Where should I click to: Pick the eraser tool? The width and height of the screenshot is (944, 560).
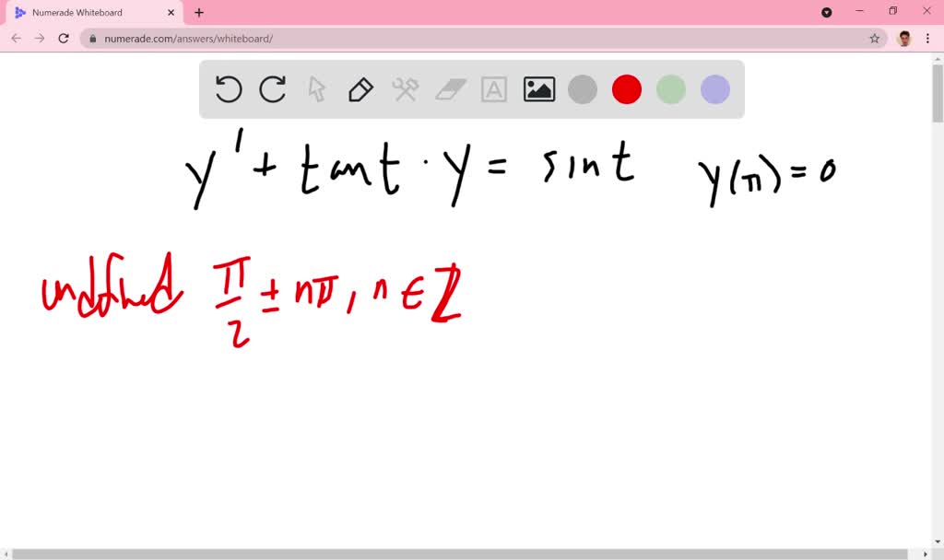pos(450,89)
